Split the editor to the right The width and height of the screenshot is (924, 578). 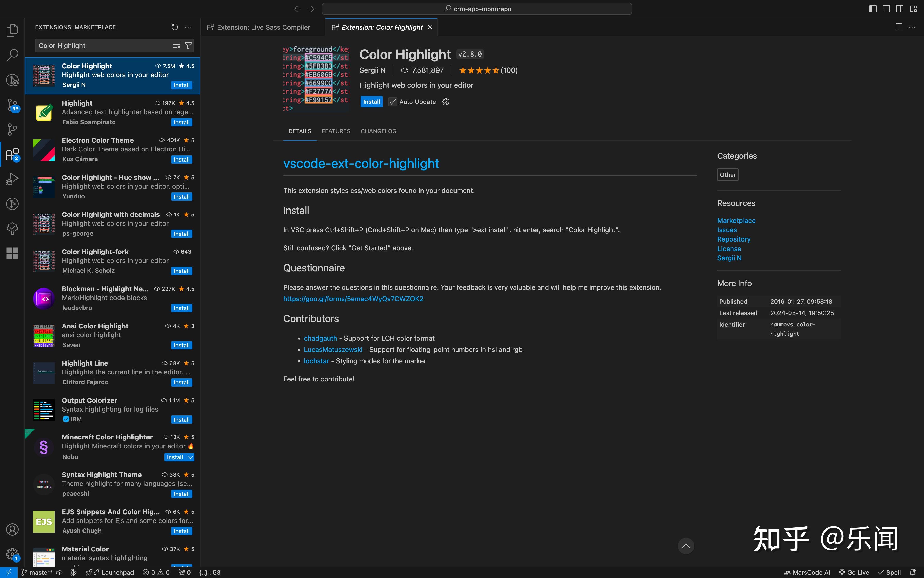pyautogui.click(x=899, y=27)
